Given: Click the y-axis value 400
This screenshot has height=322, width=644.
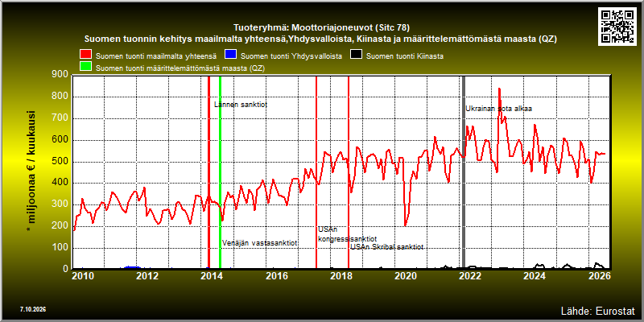Looking at the screenshot, I should point(60,184).
